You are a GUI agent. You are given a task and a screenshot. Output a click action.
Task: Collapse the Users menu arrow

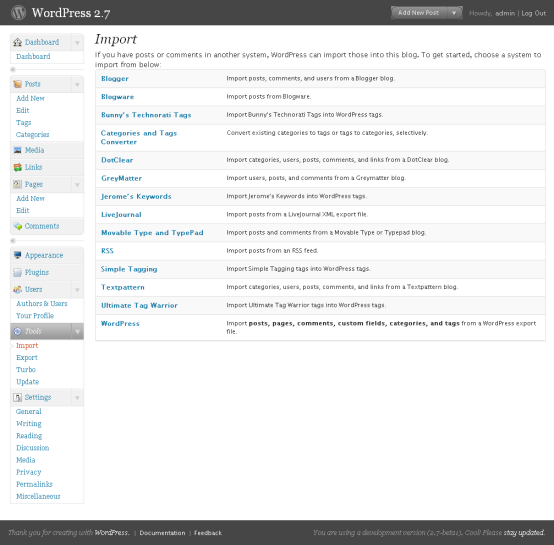pyautogui.click(x=77, y=290)
